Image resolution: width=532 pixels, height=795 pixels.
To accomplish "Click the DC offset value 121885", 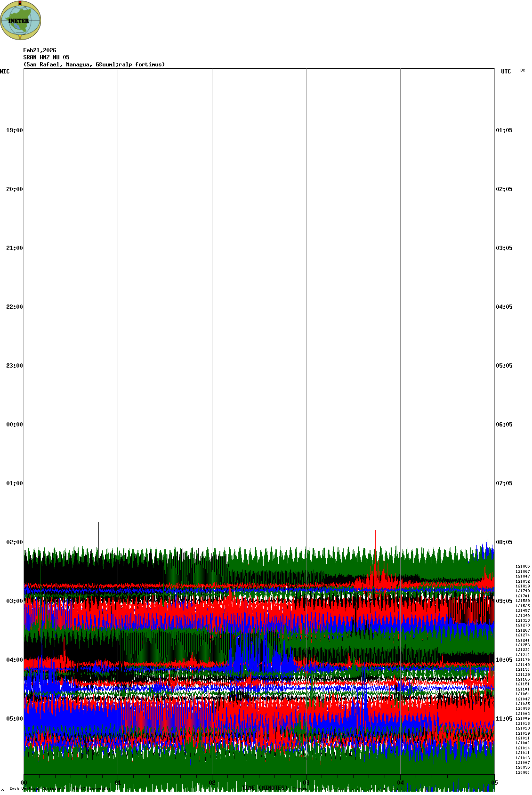I will (523, 566).
